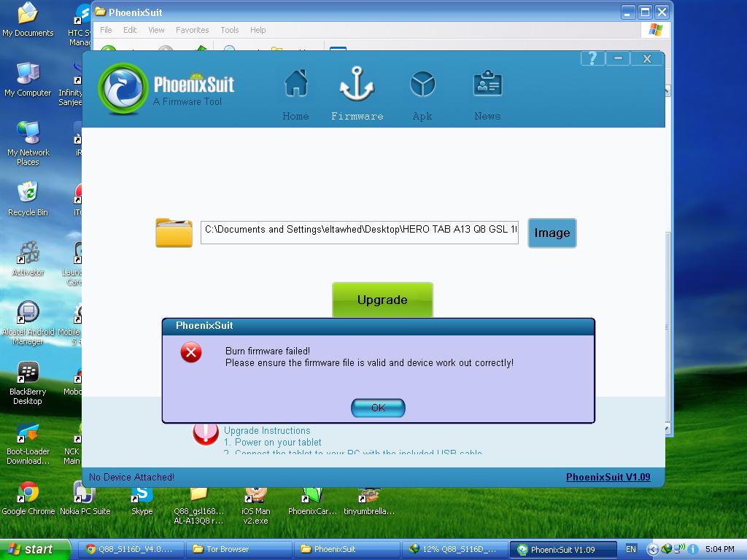The image size is (747, 560).
Task: Switch to PhoenixSuit folder taskbar item
Action: [347, 549]
